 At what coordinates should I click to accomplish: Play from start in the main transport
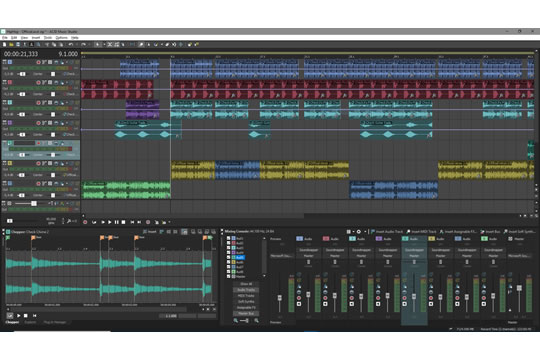[103, 222]
